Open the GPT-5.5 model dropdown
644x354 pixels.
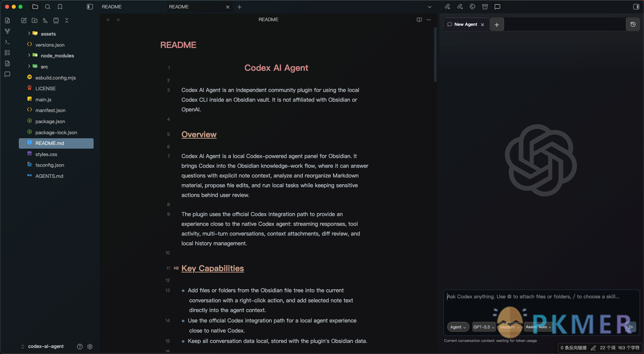[484, 327]
